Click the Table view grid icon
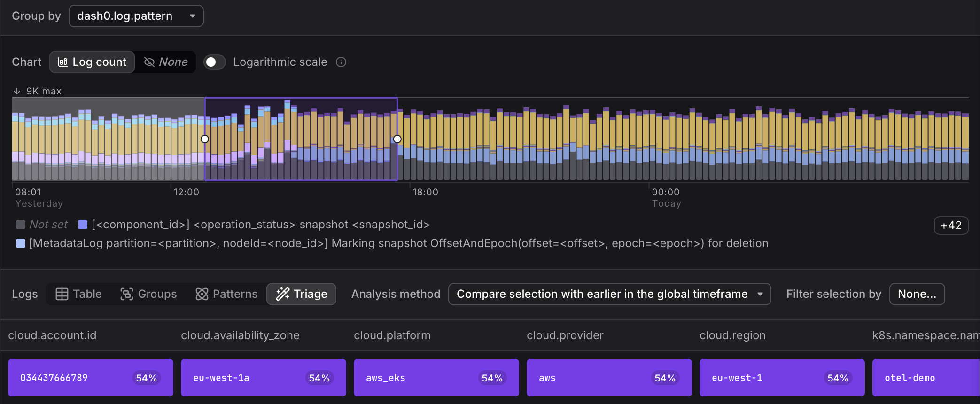 pyautogui.click(x=62, y=294)
